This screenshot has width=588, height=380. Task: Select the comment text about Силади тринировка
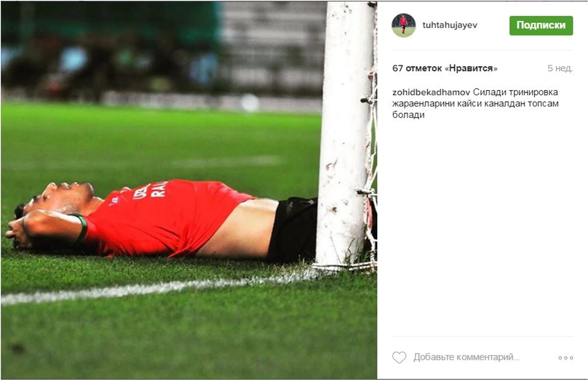475,103
